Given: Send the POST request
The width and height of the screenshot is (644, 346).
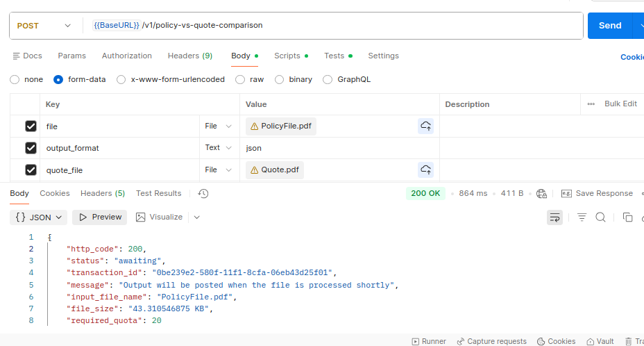Looking at the screenshot, I should (x=610, y=26).
